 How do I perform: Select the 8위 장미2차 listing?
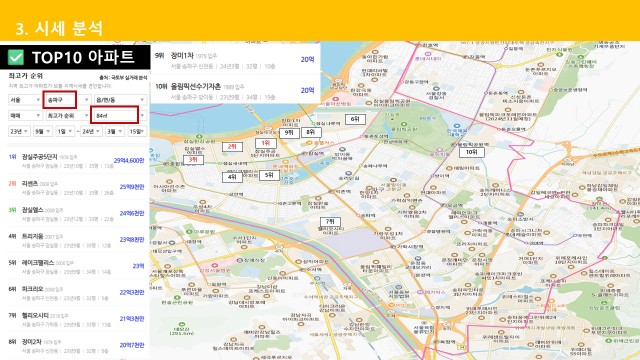pyautogui.click(x=77, y=346)
